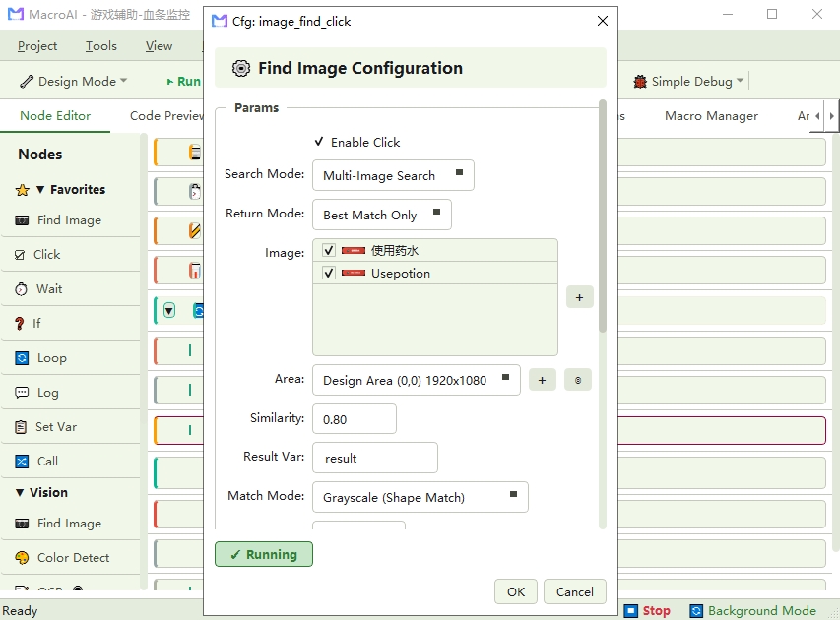Click the Design Mode pencil icon
The height and width of the screenshot is (620, 840).
(x=27, y=82)
